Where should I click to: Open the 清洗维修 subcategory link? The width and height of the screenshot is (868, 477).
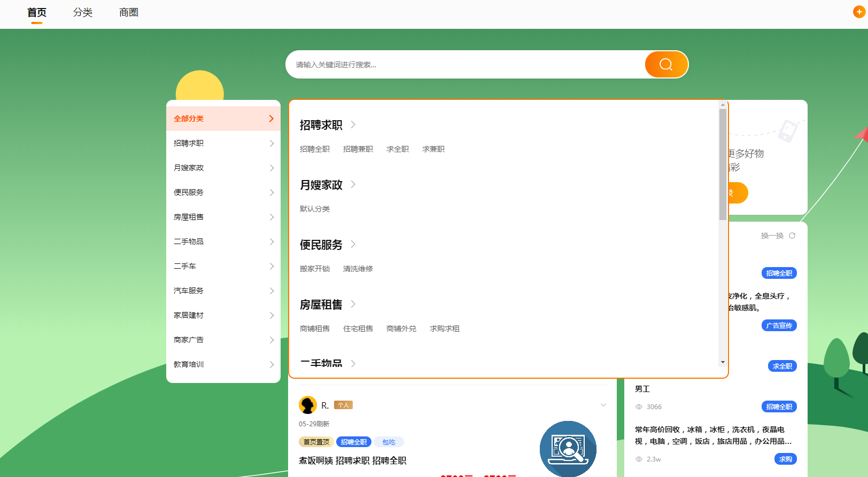358,269
